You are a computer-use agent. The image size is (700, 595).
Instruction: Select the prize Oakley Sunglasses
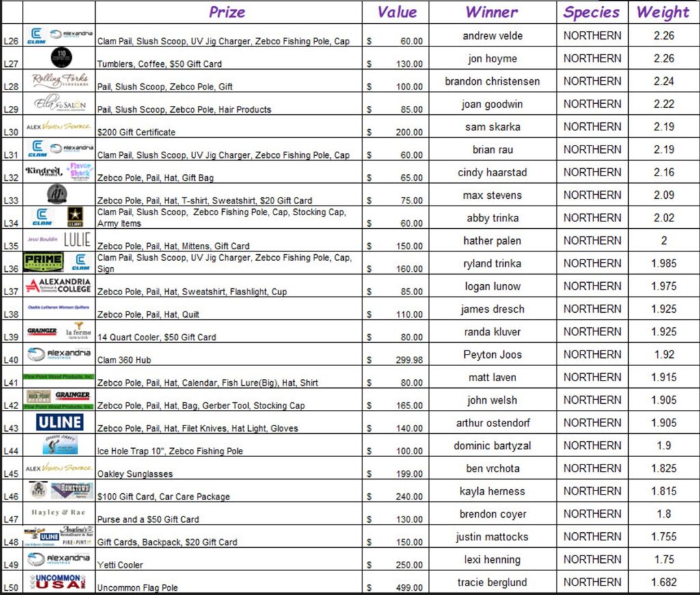[x=135, y=473]
